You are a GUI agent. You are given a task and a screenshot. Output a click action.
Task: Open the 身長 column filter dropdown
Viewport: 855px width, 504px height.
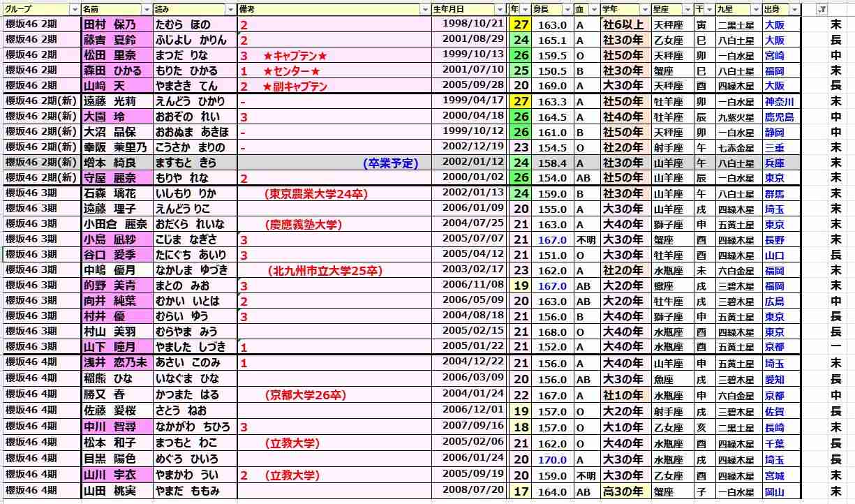click(567, 9)
